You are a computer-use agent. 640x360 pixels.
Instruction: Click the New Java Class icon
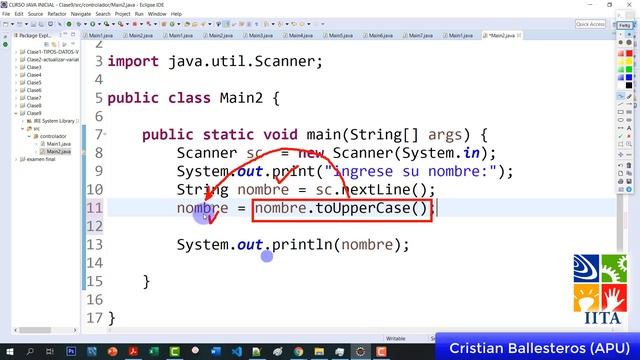[172, 24]
